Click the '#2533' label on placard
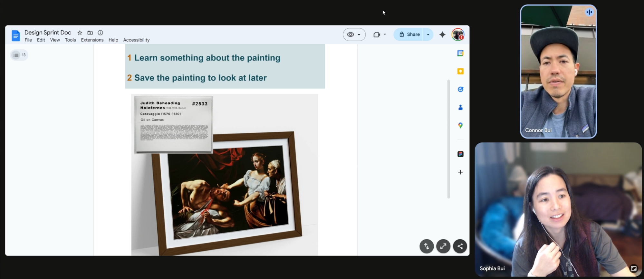 coord(200,104)
